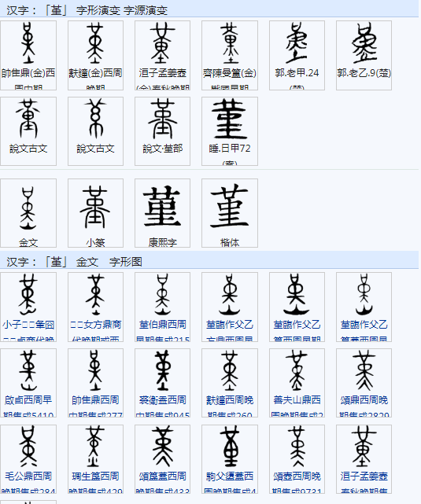Open the 裘衛盉西周 inscription link
Screen dimensions: 421x504
tap(162, 400)
